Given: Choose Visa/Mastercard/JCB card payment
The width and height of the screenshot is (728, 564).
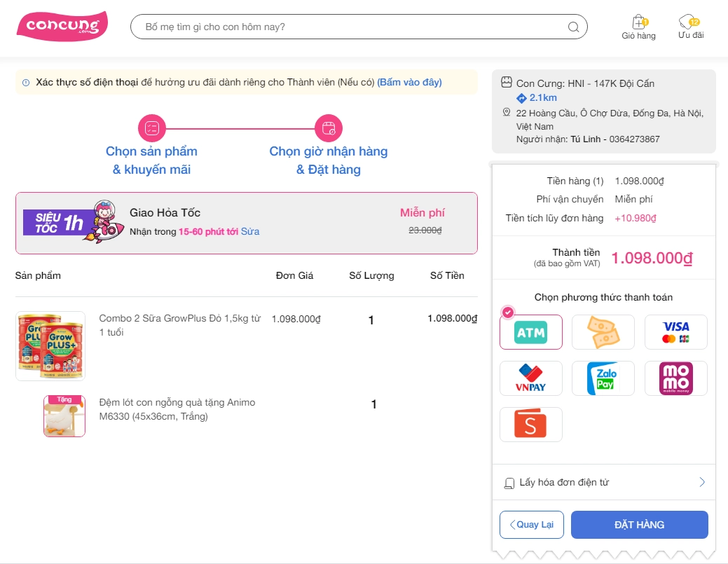Looking at the screenshot, I should (x=675, y=332).
